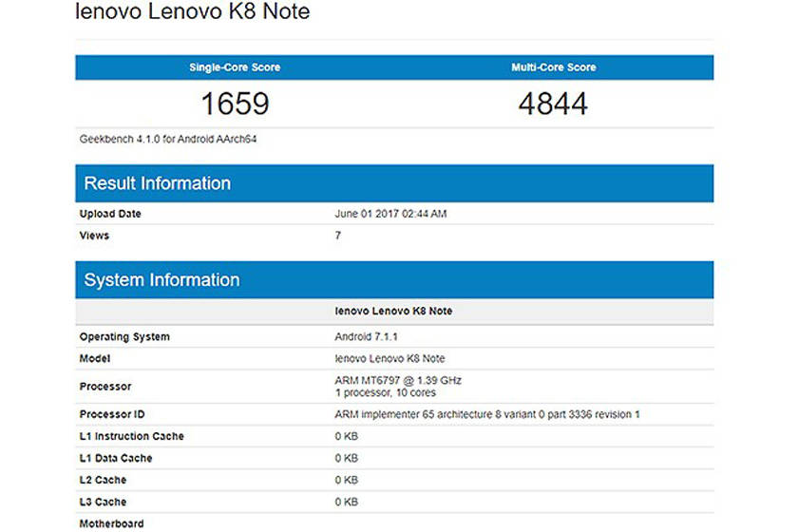
Task: Select the 'L1 Data Cache' label
Action: tap(116, 458)
